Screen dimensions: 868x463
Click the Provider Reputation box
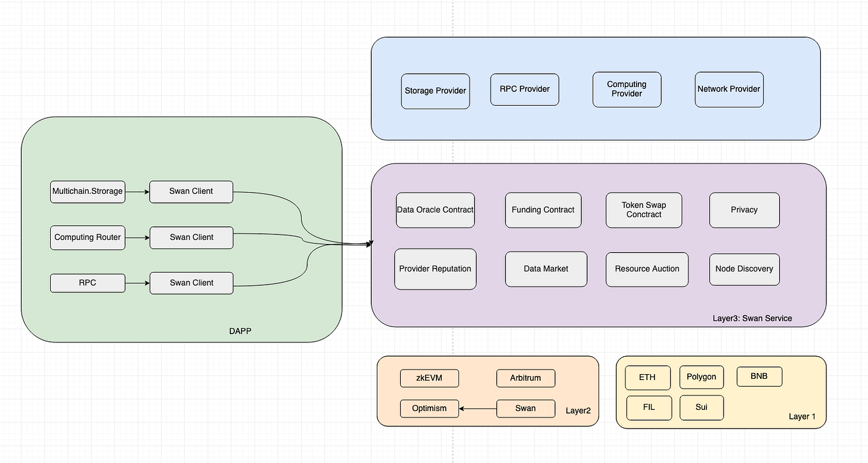435,269
